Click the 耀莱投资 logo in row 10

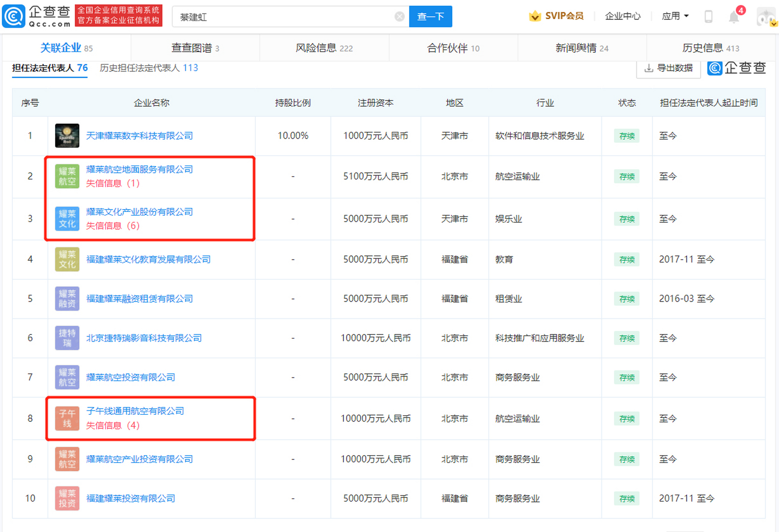(x=67, y=498)
